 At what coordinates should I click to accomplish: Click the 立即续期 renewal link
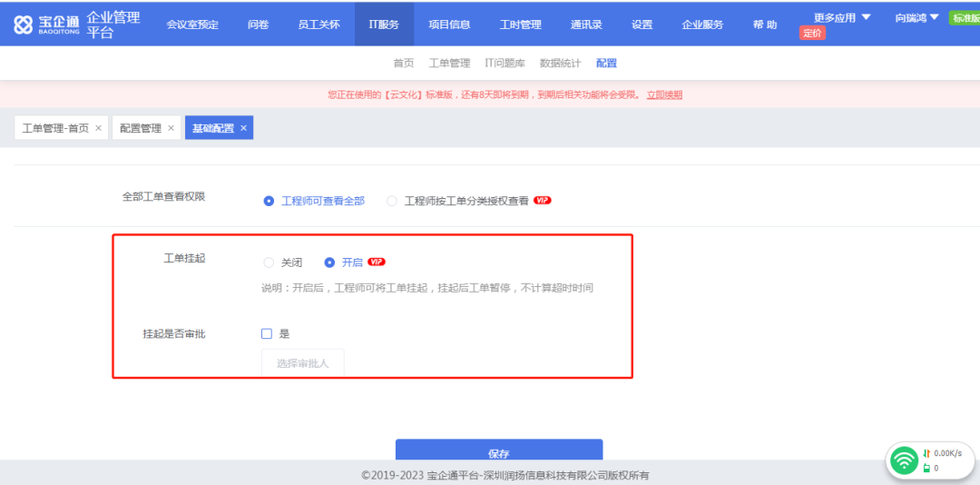(664, 94)
